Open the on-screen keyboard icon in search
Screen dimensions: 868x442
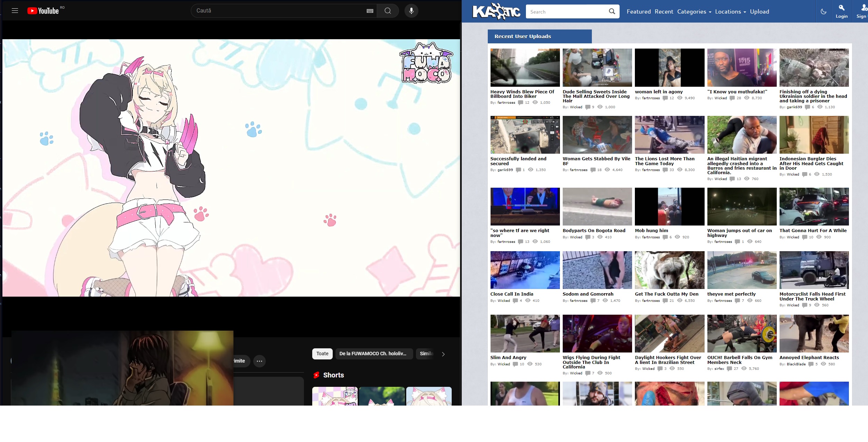(370, 11)
